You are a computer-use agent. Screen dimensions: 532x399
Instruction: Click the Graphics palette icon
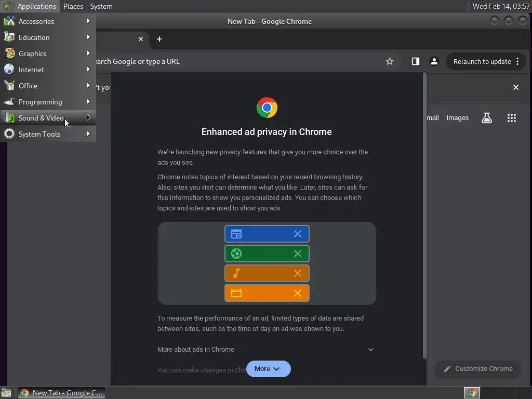click(9, 54)
